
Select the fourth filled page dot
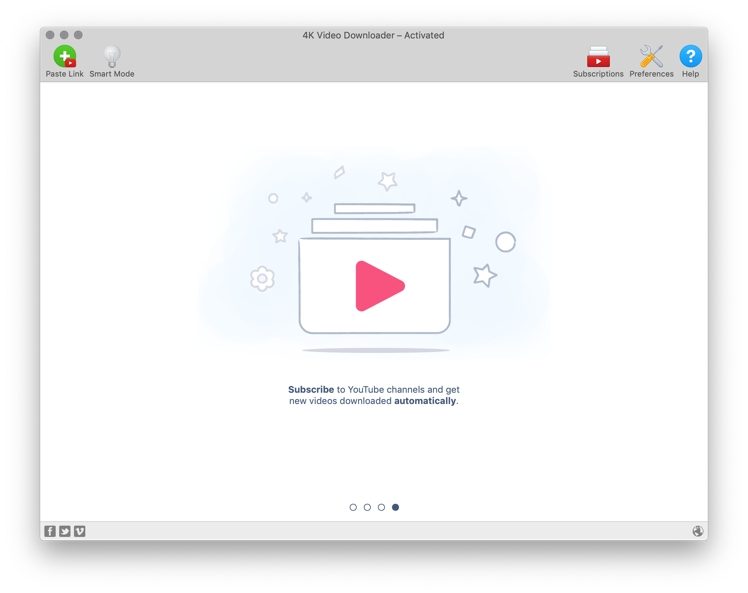point(395,507)
